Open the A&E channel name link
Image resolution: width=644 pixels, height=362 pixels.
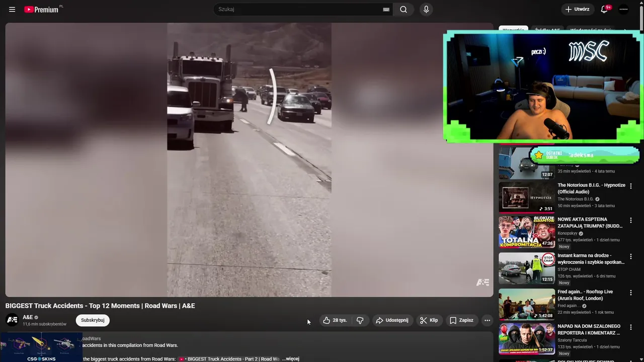click(x=28, y=317)
